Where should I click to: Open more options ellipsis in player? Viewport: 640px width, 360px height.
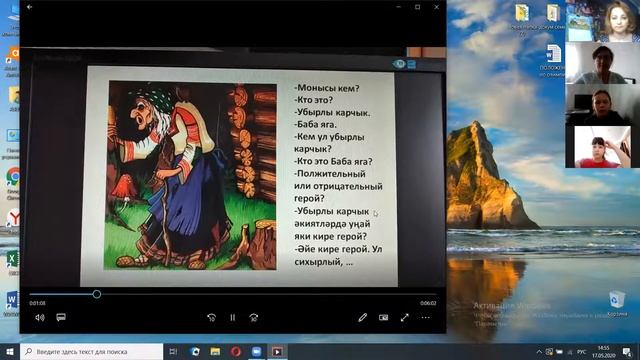pyautogui.click(x=425, y=317)
